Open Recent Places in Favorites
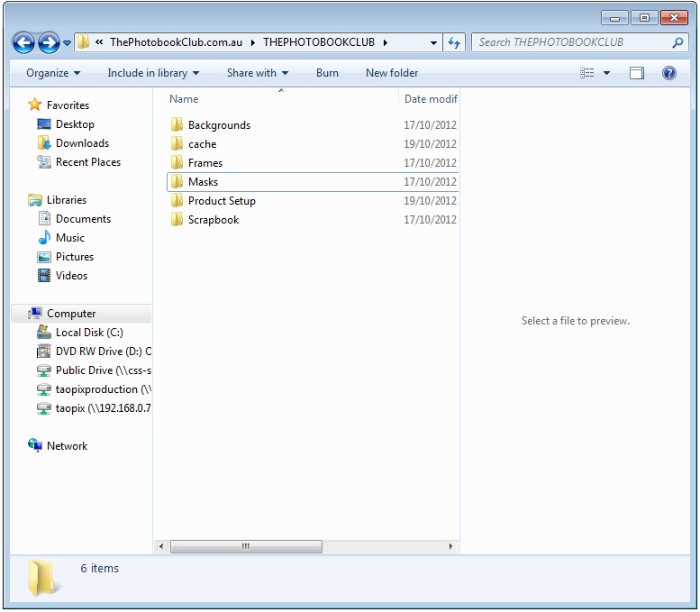 pyautogui.click(x=88, y=162)
